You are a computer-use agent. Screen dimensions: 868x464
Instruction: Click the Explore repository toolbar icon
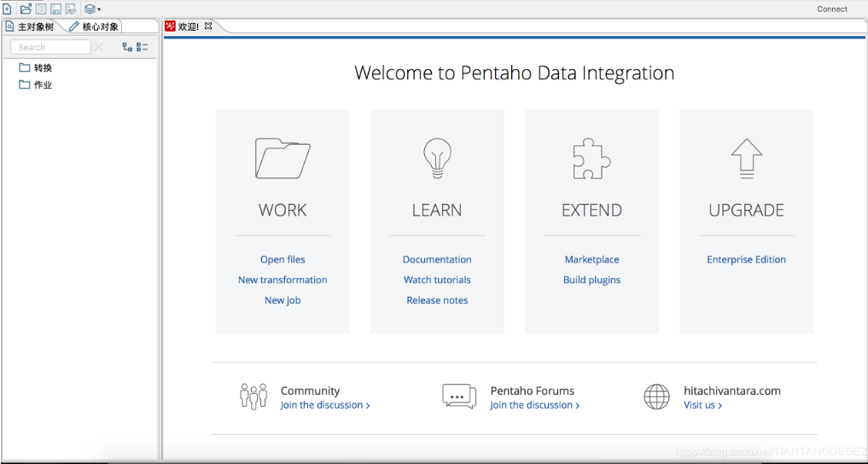click(40, 9)
